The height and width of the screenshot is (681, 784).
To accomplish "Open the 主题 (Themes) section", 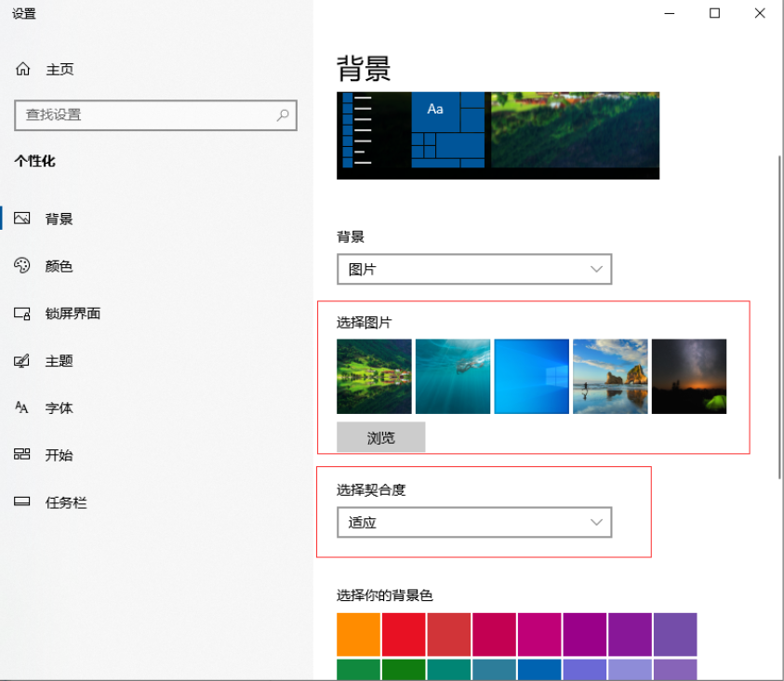I will pyautogui.click(x=21, y=361).
